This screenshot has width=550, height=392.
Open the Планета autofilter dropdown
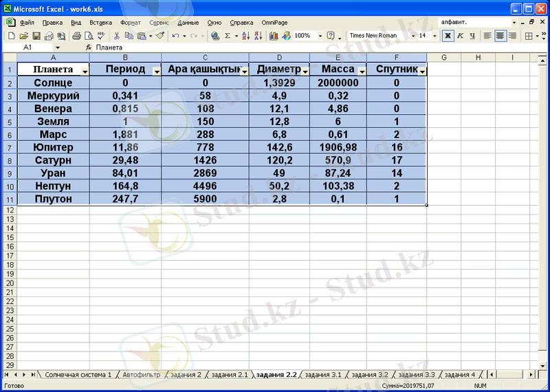click(85, 71)
